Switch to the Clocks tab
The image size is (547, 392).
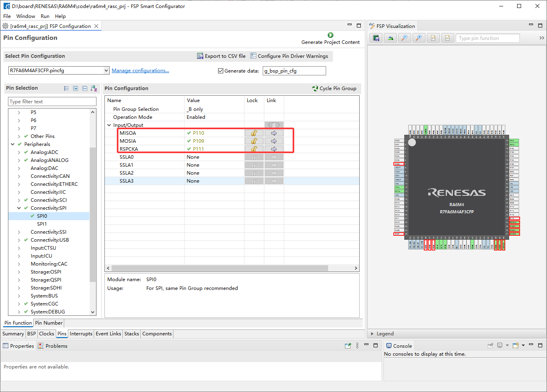pos(46,334)
